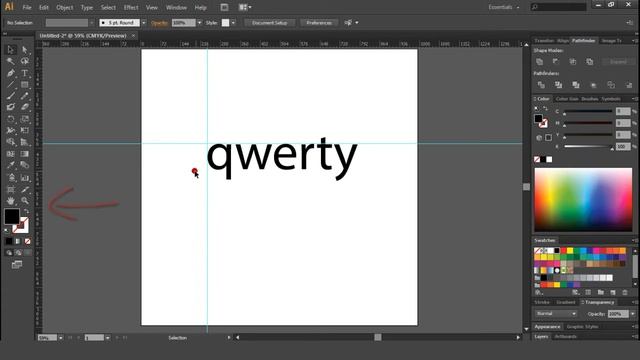Open the Pathfinder panel flyout menu
The height and width of the screenshot is (360, 640).
pyautogui.click(x=635, y=40)
